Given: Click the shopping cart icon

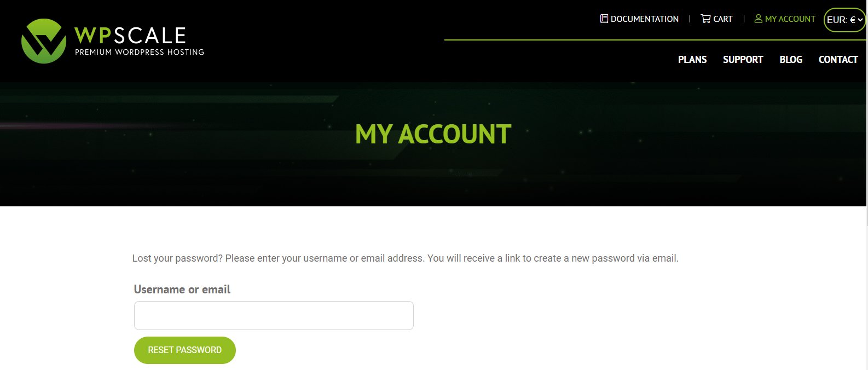Looking at the screenshot, I should 705,19.
